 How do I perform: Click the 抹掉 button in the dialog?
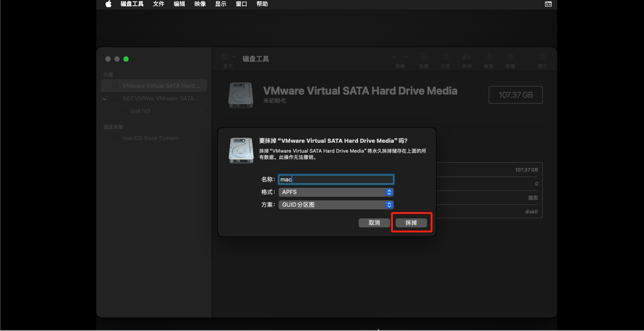(x=411, y=223)
